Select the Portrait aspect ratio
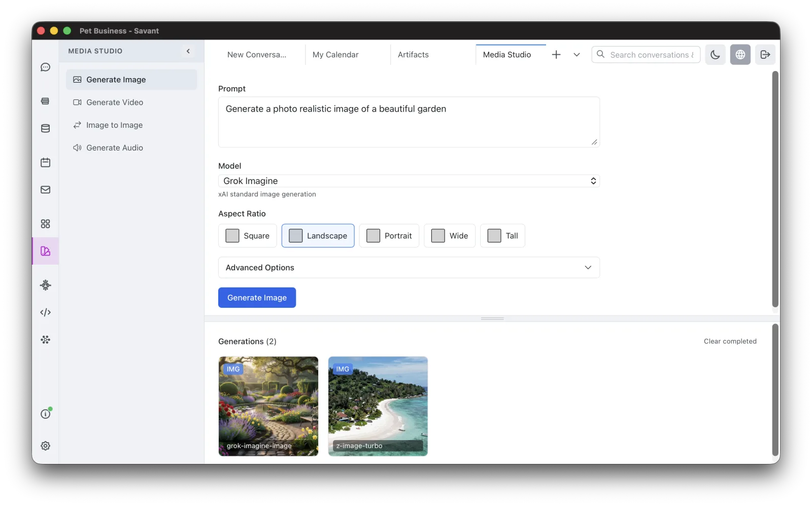The image size is (812, 506). pos(389,236)
